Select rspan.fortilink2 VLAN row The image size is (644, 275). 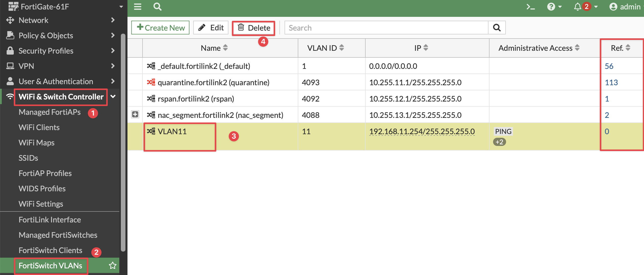coord(385,99)
